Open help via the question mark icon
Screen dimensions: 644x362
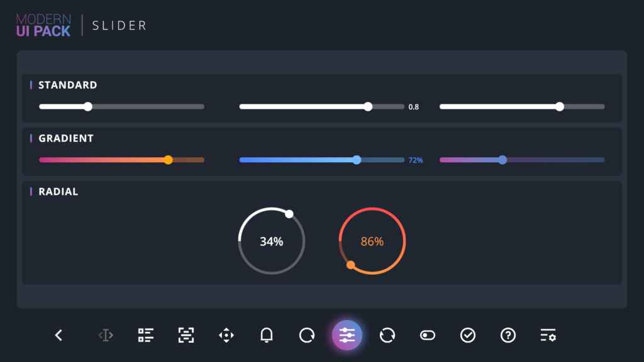point(508,335)
